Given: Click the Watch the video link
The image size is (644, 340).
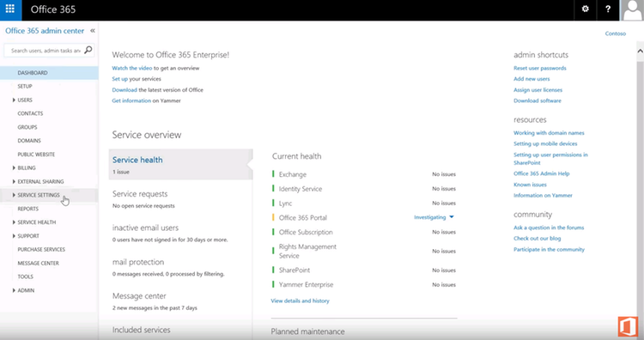Looking at the screenshot, I should (x=132, y=68).
